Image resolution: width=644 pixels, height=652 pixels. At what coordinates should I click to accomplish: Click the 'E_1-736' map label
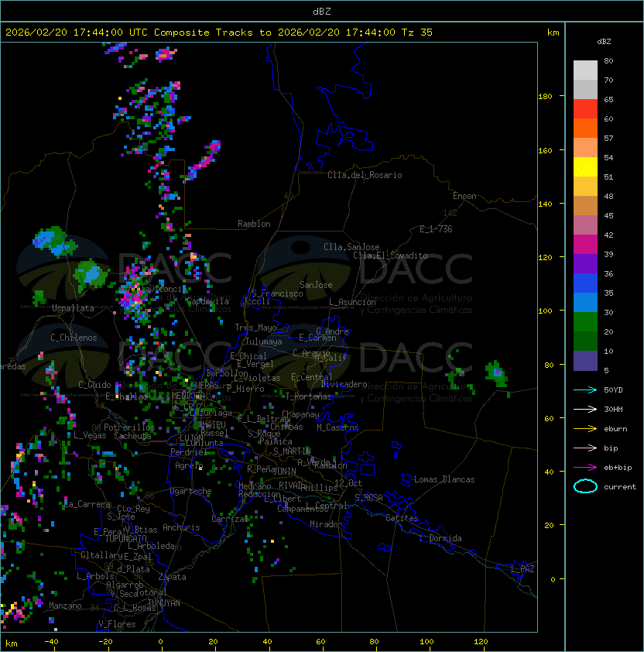click(436, 229)
